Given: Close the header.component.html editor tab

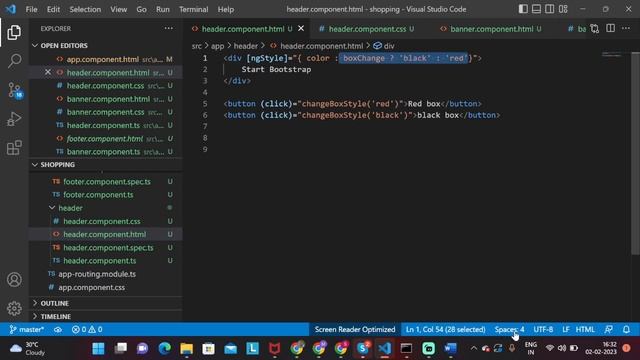Looking at the screenshot, I should (x=301, y=29).
